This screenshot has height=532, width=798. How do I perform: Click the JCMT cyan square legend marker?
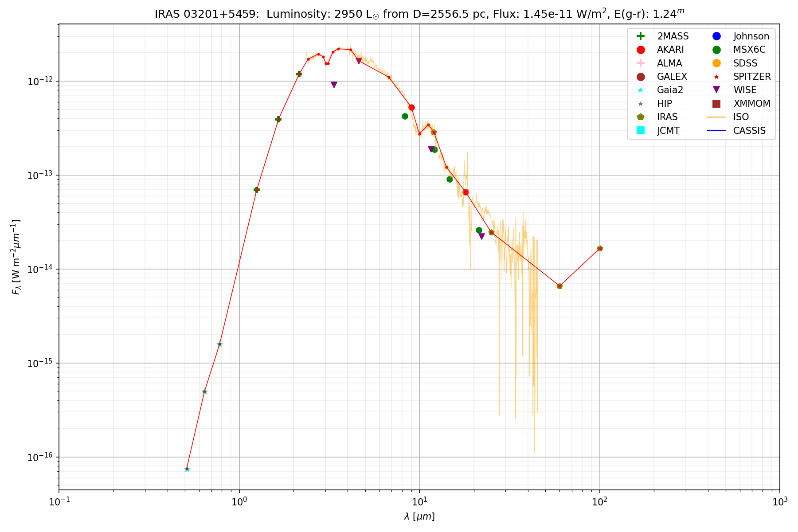coord(640,130)
